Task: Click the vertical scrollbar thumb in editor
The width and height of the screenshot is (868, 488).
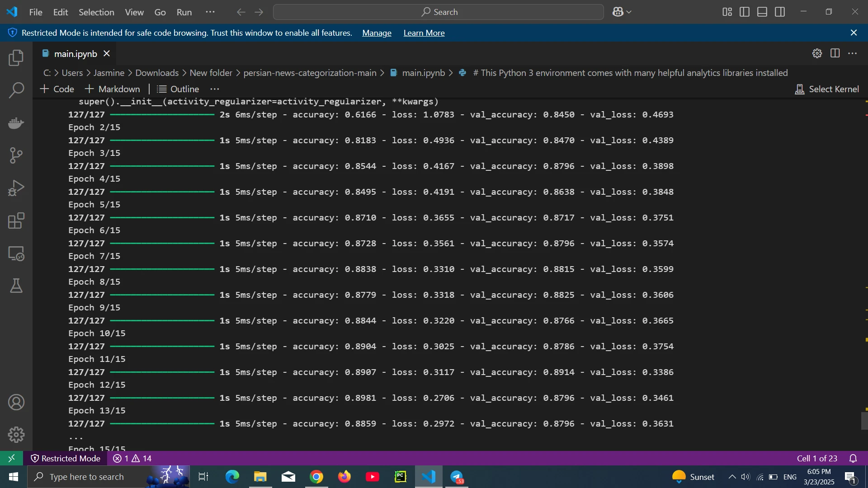Action: click(864, 421)
